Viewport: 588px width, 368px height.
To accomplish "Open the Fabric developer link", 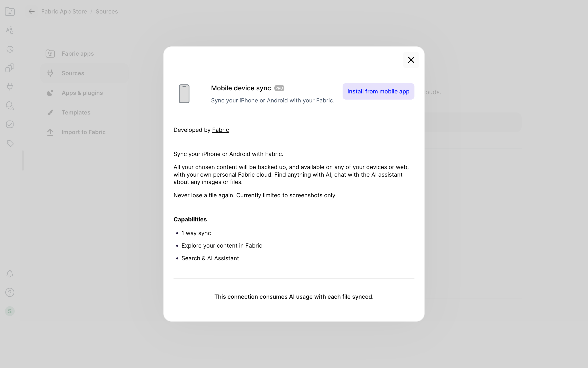I will 220,130.
